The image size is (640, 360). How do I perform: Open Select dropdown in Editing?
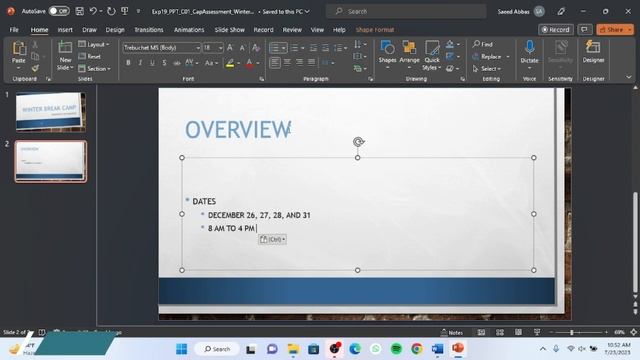tap(487, 69)
